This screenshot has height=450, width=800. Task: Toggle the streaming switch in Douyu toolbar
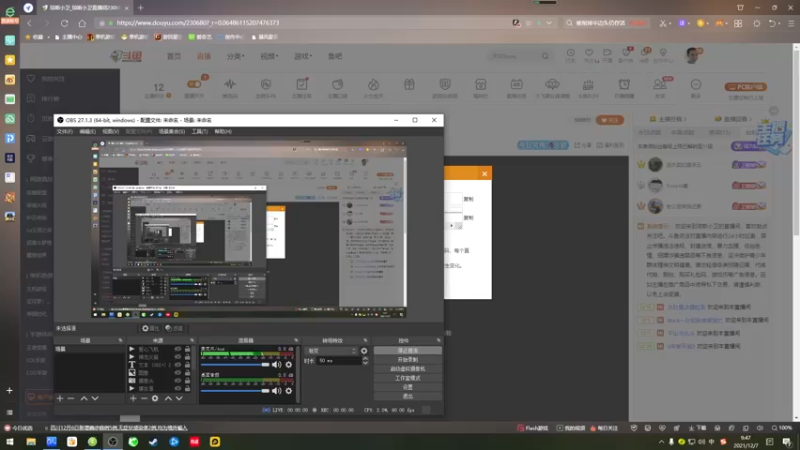point(194,84)
